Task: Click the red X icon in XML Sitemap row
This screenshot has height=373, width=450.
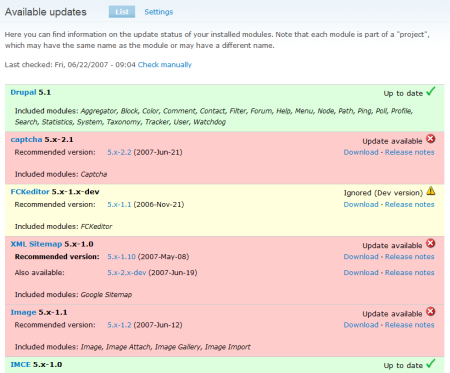Action: (431, 243)
